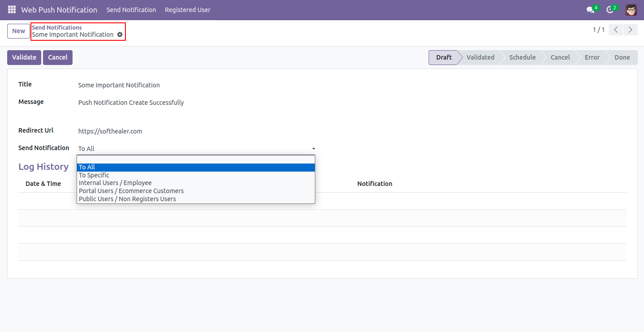Open the apps grid menu icon
Screen dimensions: 644x332
(x=12, y=10)
